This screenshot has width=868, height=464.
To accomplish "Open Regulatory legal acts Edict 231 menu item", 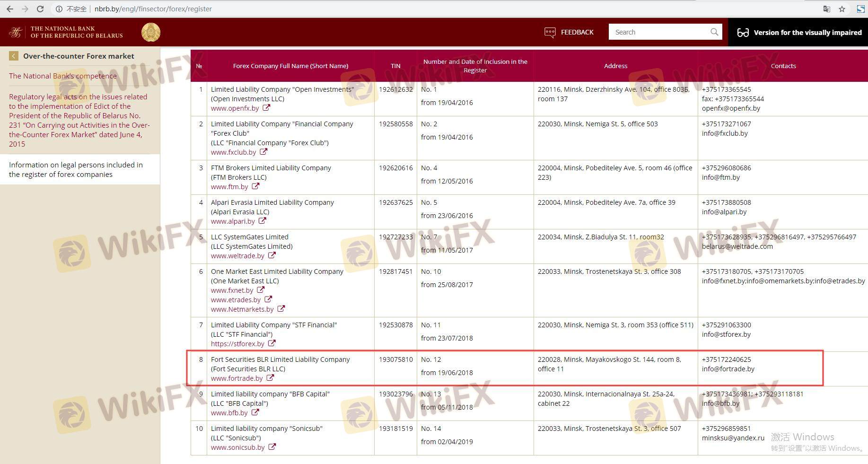I will (x=79, y=120).
